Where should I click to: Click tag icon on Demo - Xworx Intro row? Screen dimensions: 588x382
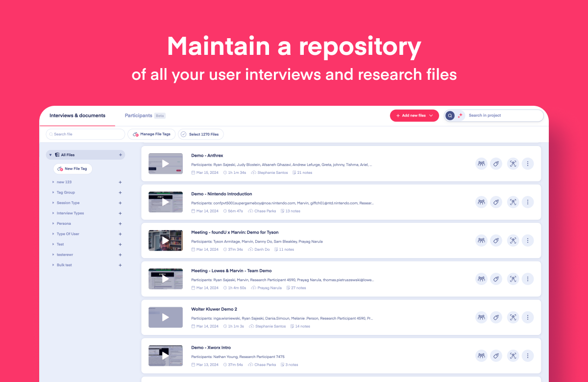click(496, 356)
